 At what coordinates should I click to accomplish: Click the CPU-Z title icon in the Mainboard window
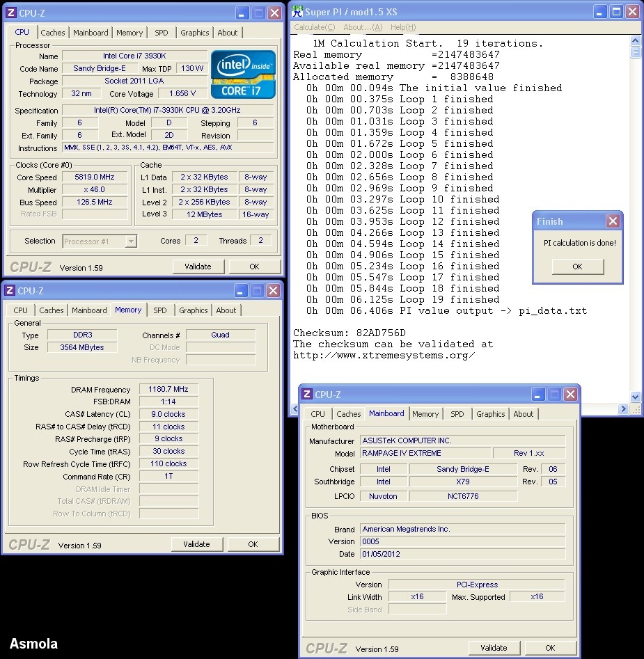click(307, 395)
